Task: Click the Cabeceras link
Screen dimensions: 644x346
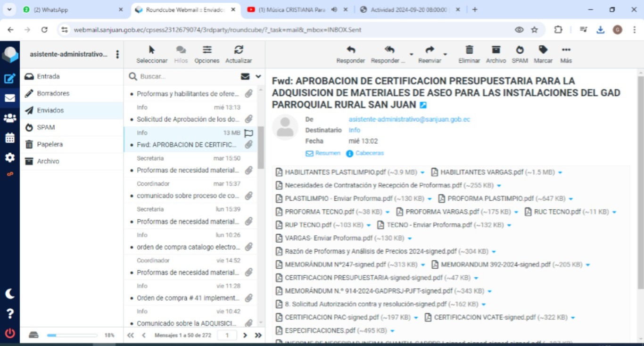Action: 369,153
